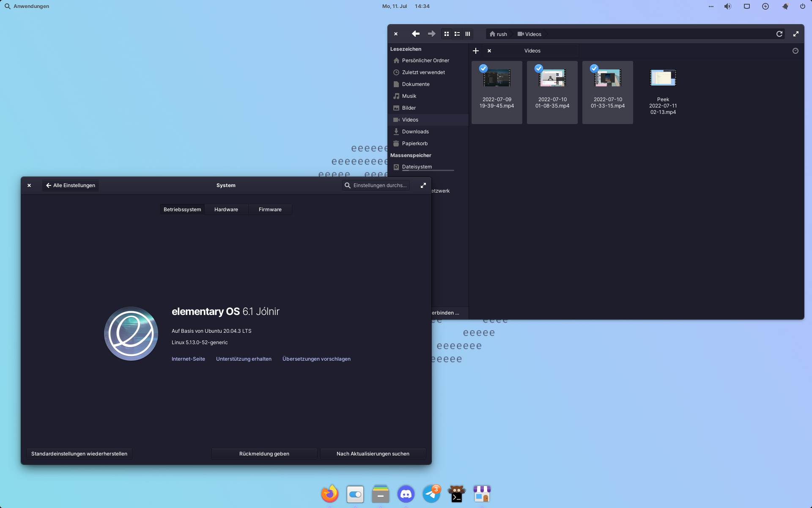
Task: Click Standardeinstellungen wiederherstellen button
Action: pos(79,454)
